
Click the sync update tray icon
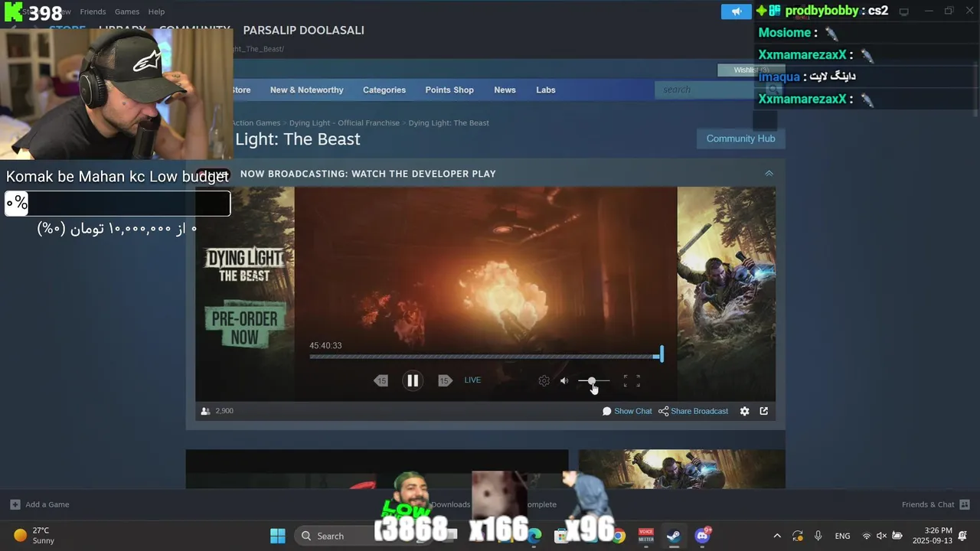tap(798, 536)
